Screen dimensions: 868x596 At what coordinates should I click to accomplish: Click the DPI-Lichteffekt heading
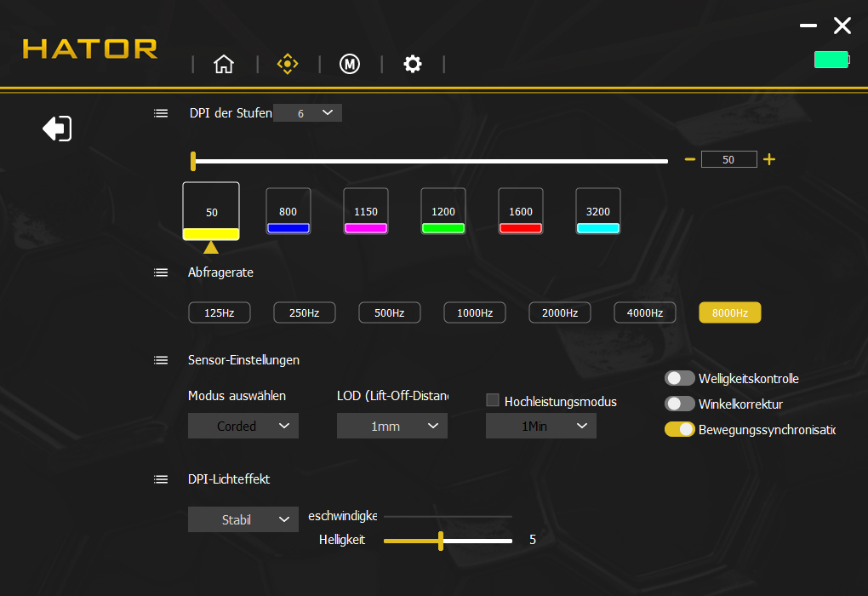(229, 479)
